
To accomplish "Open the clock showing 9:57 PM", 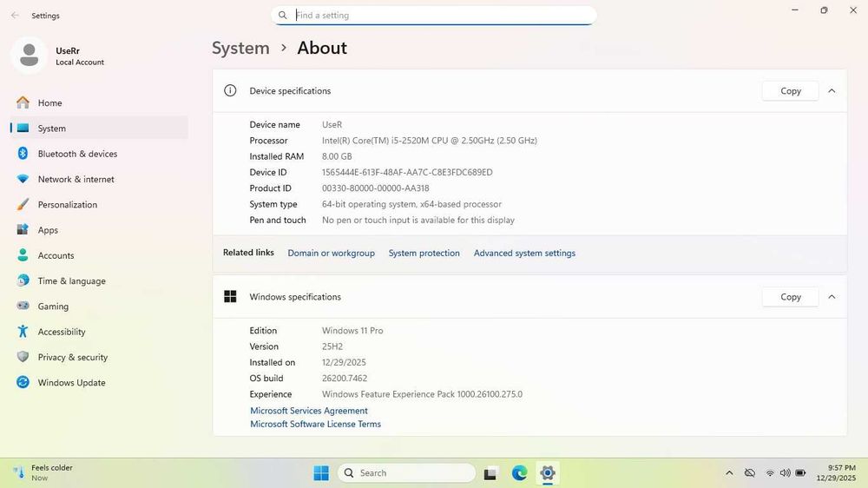I will tap(835, 472).
